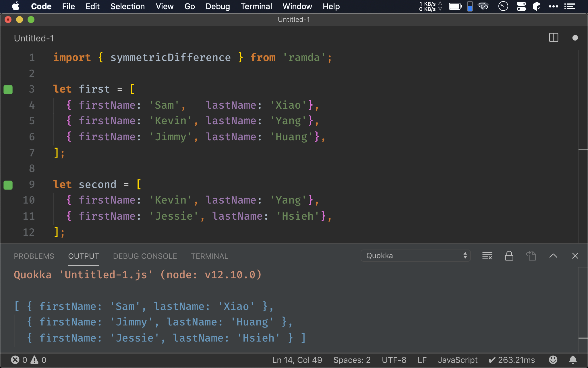Open the Apple menu
The width and height of the screenshot is (588, 368).
16,6
